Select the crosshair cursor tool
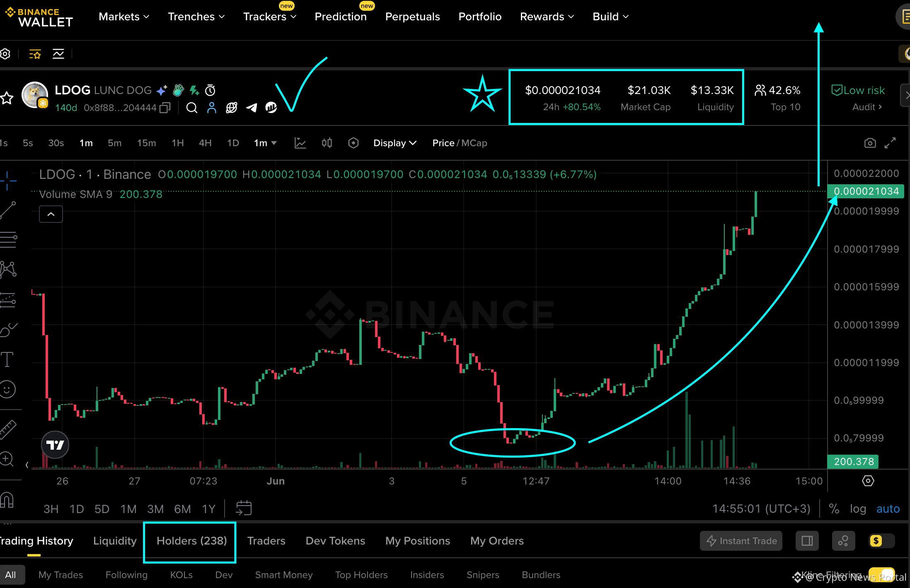The height and width of the screenshot is (588, 910). 7,181
